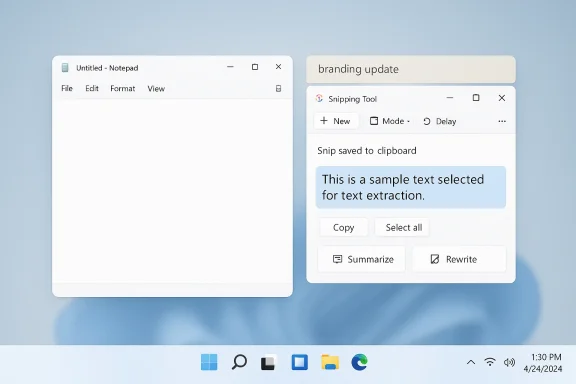Close the Notepad window

[278, 67]
